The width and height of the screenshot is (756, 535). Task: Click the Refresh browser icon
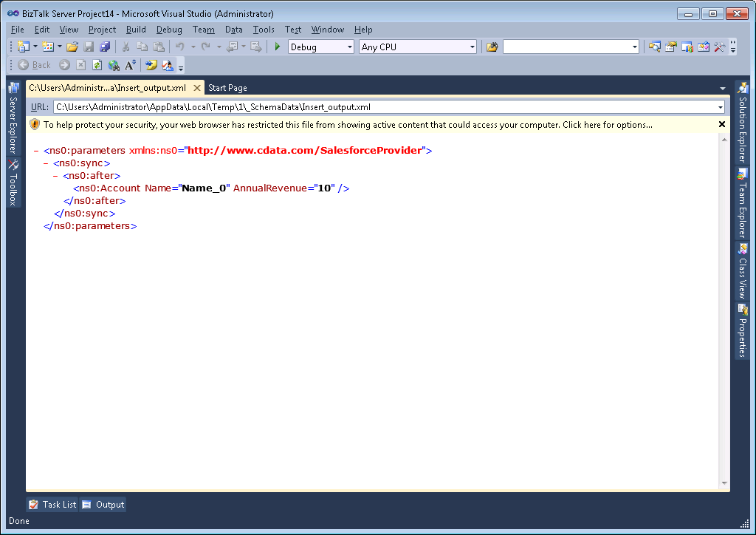click(97, 65)
